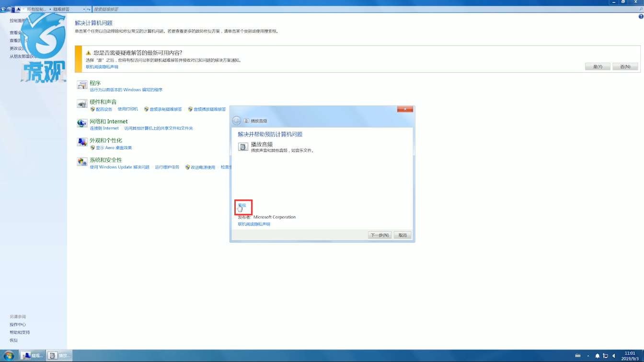Viewport: 644px width, 362px height.
Task: Click the address bar forward arrow
Action: pos(9,9)
